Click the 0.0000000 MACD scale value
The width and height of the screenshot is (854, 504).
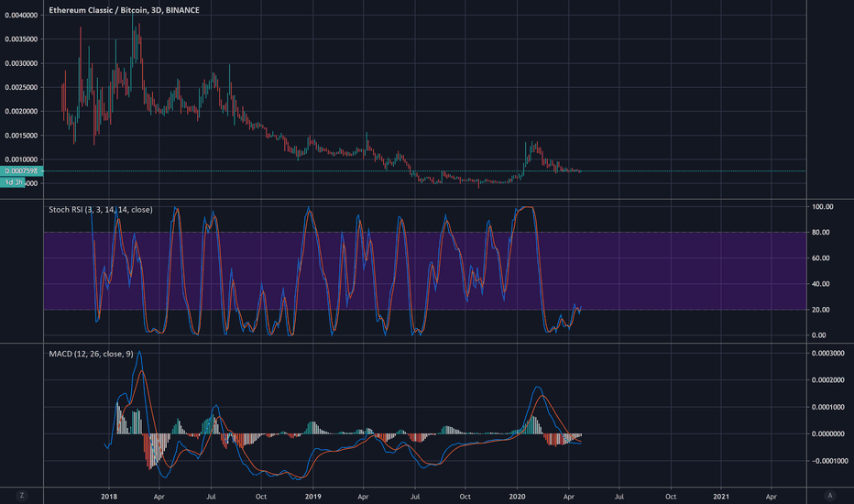(827, 433)
